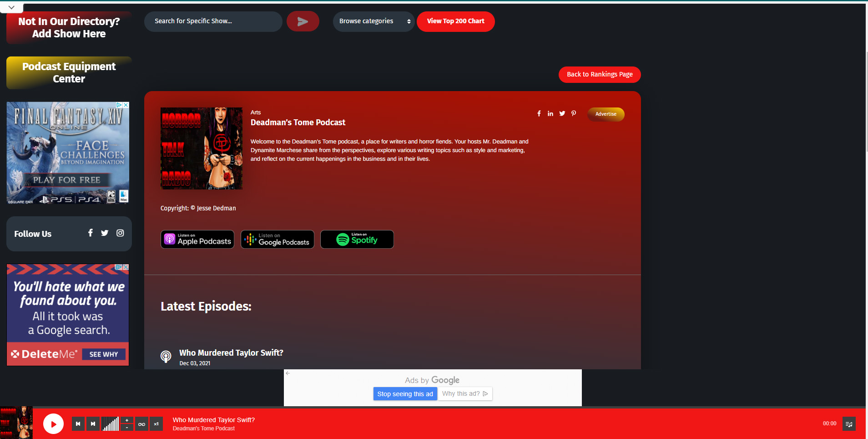
Task: Go Back to Rankings Page
Action: point(599,75)
